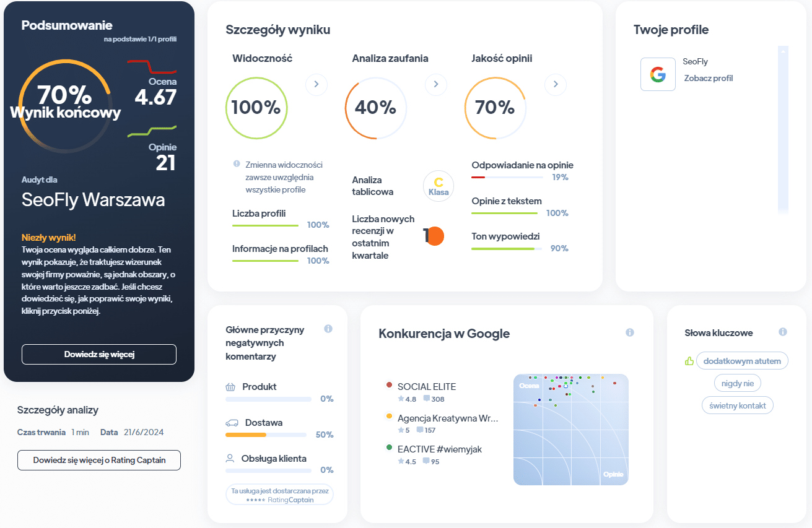Image resolution: width=812 pixels, height=528 pixels.
Task: Click the Odpowiadanie na opinie progress bar
Action: point(507,178)
